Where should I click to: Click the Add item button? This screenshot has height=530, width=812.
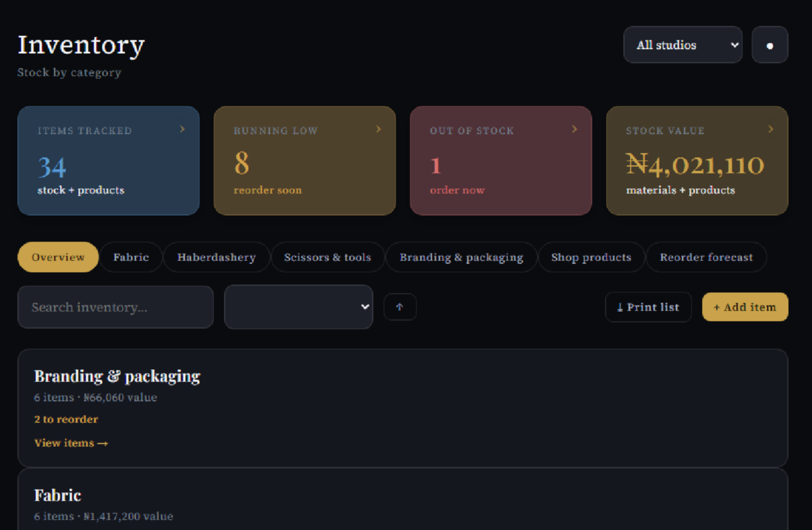coord(745,307)
